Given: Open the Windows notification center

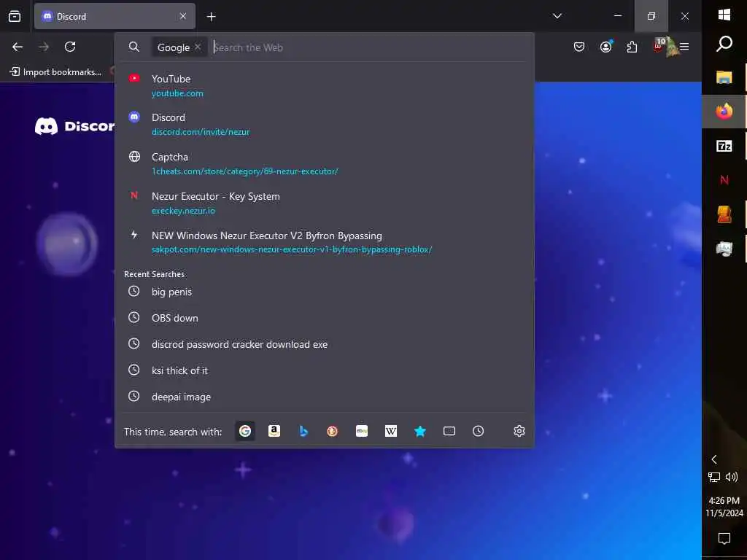Looking at the screenshot, I should click(724, 539).
